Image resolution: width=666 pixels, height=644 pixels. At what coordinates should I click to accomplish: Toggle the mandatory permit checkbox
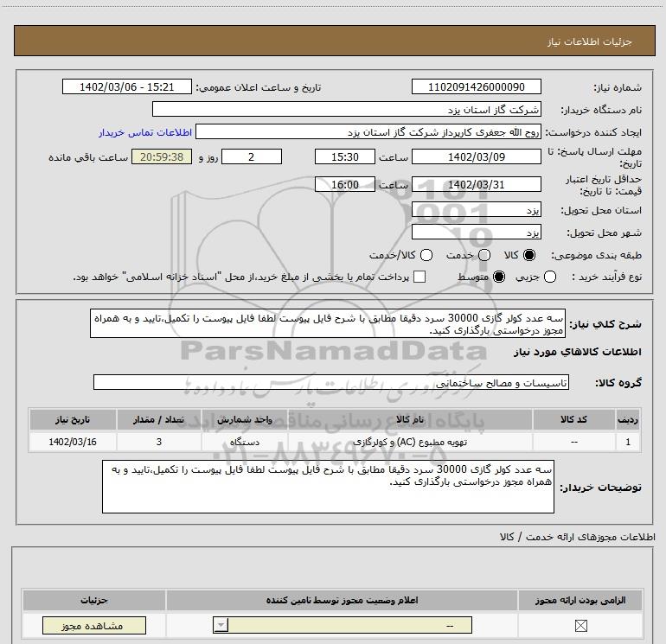click(x=580, y=625)
